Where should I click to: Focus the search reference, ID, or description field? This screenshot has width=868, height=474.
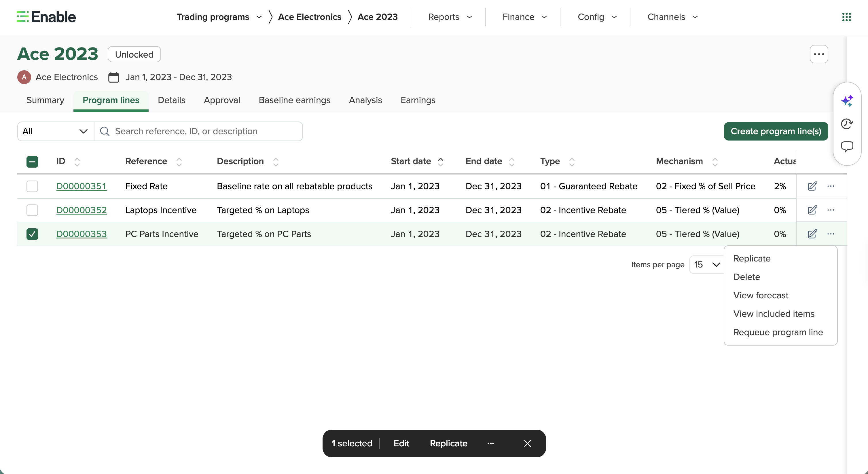click(198, 131)
